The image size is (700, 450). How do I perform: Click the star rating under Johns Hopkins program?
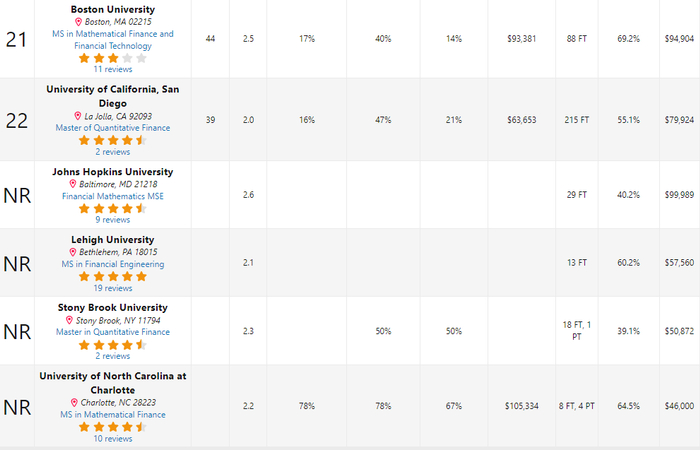point(112,208)
